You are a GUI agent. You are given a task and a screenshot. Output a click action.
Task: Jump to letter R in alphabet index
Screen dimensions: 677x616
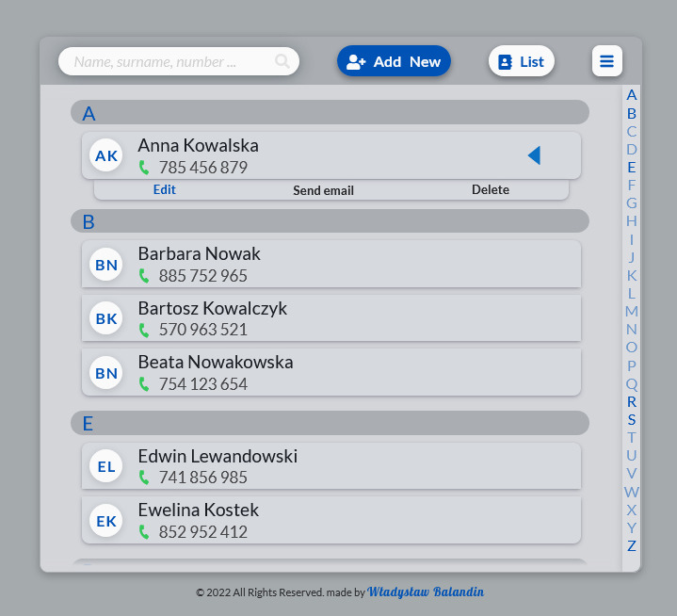(632, 402)
